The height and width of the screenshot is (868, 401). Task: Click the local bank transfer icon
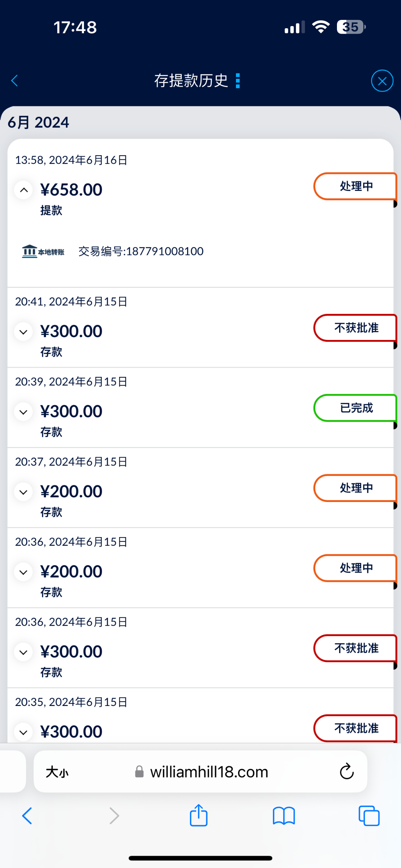click(x=43, y=251)
